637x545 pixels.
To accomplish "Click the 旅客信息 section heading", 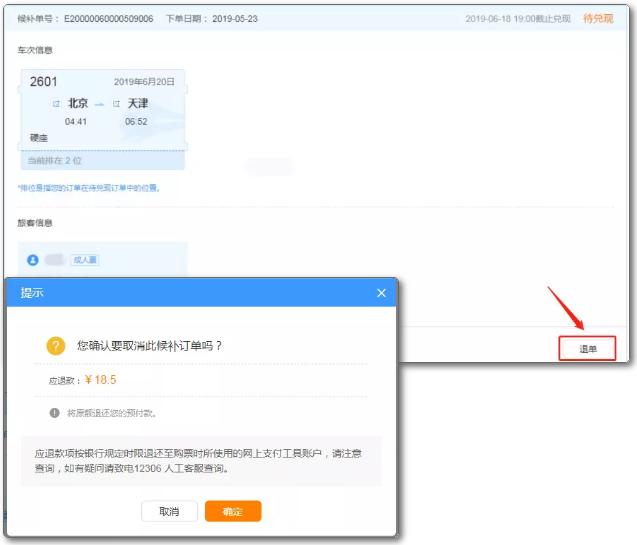I will tap(35, 223).
